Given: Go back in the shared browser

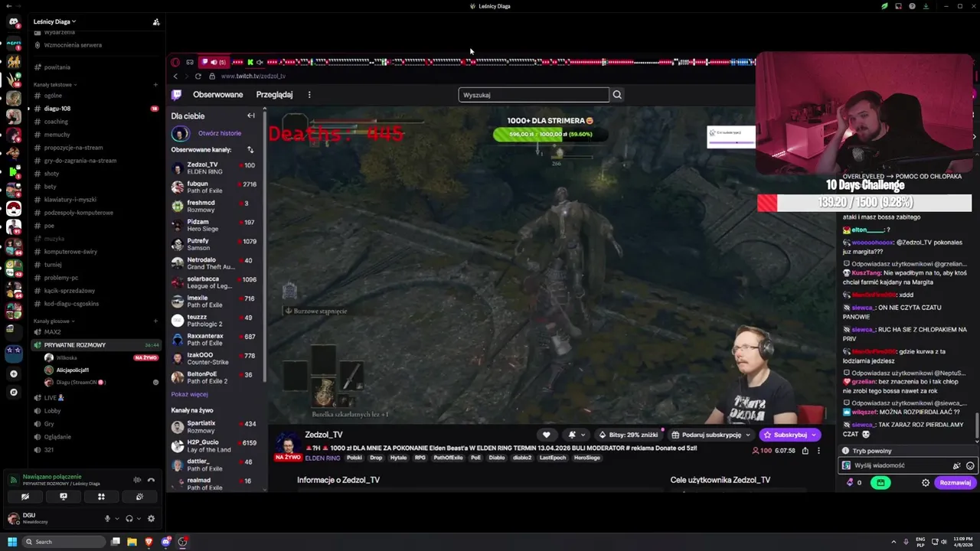Looking at the screenshot, I should coord(175,76).
